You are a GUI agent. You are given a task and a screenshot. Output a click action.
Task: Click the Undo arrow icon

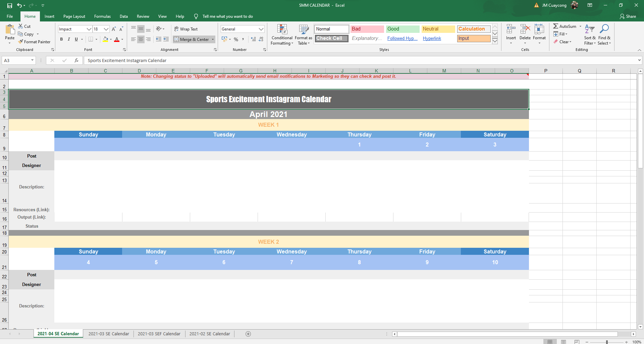click(x=19, y=5)
